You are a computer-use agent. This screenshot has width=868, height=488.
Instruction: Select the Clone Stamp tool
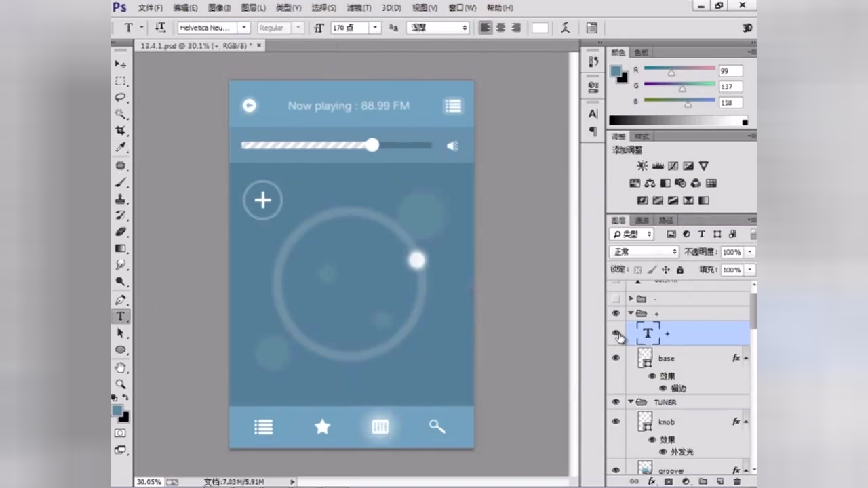pyautogui.click(x=121, y=199)
